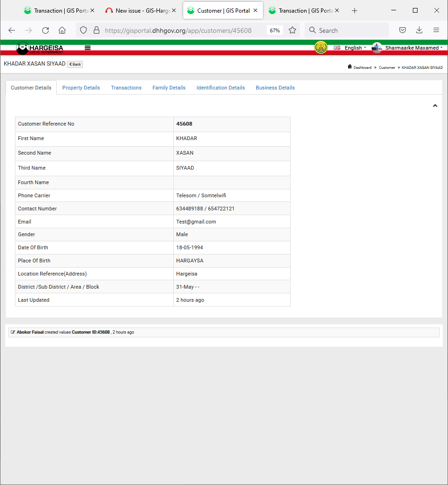The height and width of the screenshot is (485, 448).
Task: Open a new browser tab
Action: [x=355, y=11]
